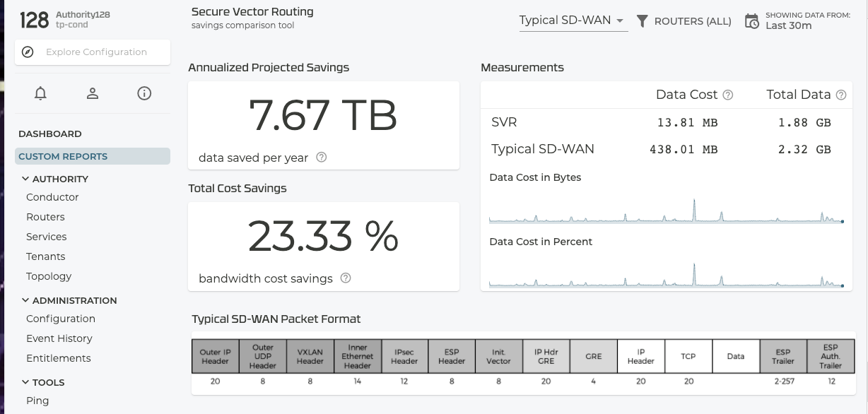Open the user profile icon
This screenshot has width=868, height=414.
93,93
